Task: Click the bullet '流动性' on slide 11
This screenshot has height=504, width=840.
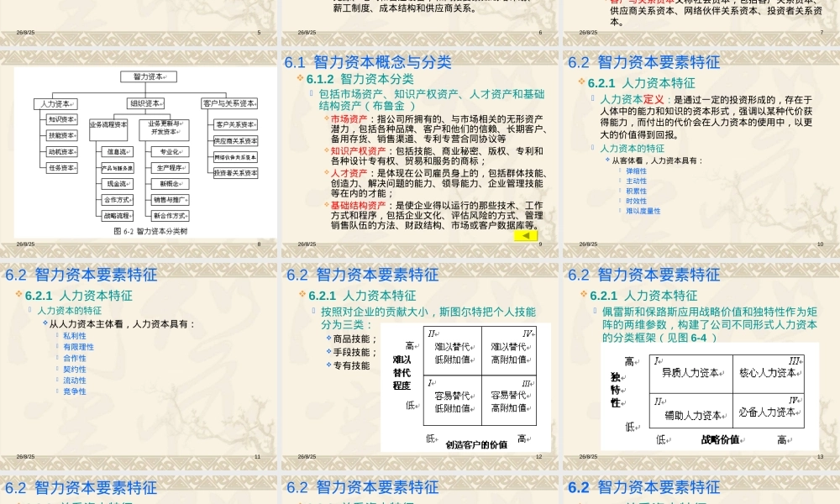Action: pyautogui.click(x=75, y=381)
